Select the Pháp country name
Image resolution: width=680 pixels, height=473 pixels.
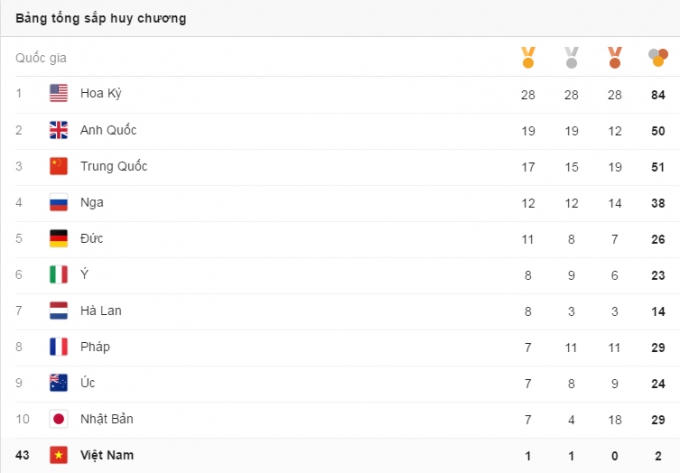click(x=95, y=347)
